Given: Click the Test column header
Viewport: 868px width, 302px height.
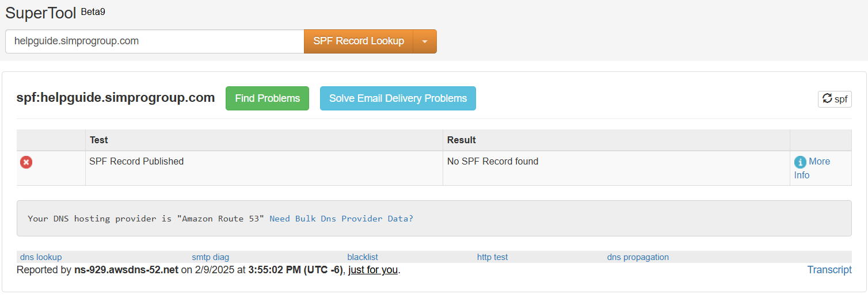Looking at the screenshot, I should pyautogui.click(x=98, y=140).
